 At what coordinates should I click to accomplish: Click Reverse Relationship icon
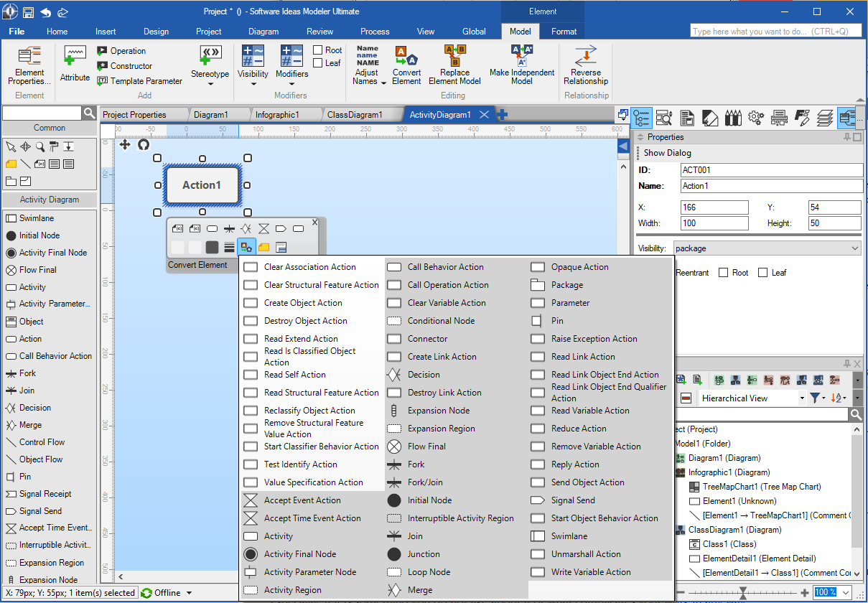tap(586, 56)
